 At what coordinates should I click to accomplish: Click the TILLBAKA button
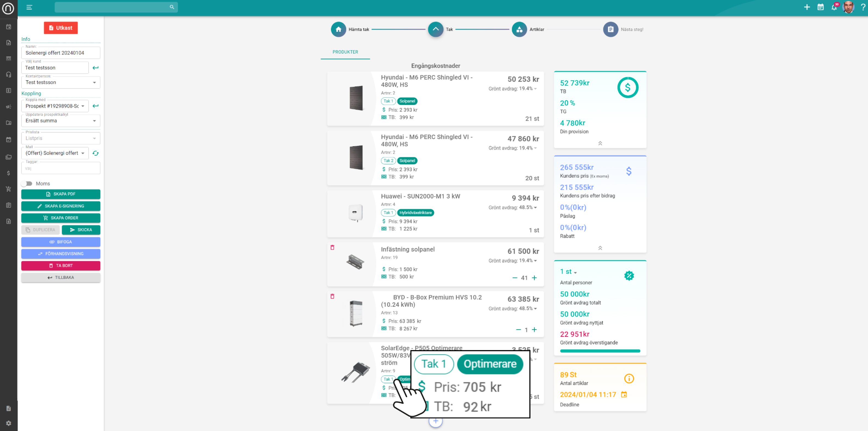tap(61, 278)
